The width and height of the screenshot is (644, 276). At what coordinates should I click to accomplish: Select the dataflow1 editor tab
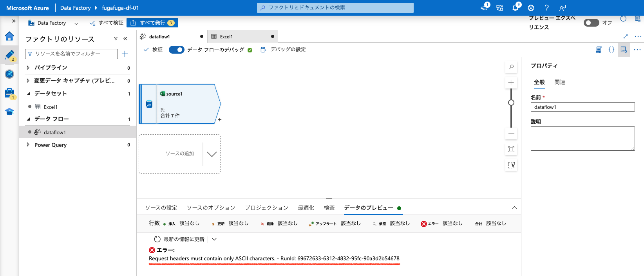[172, 36]
